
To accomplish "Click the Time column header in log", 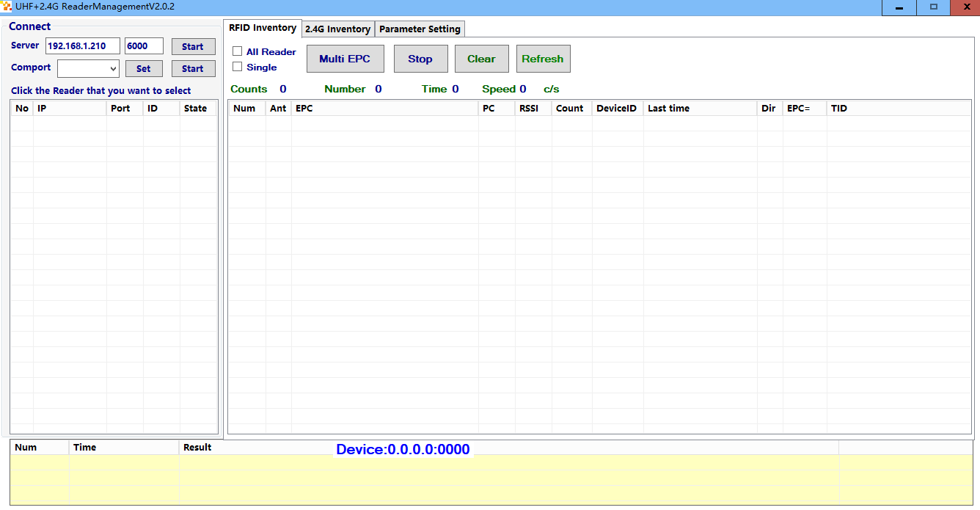I will point(124,447).
